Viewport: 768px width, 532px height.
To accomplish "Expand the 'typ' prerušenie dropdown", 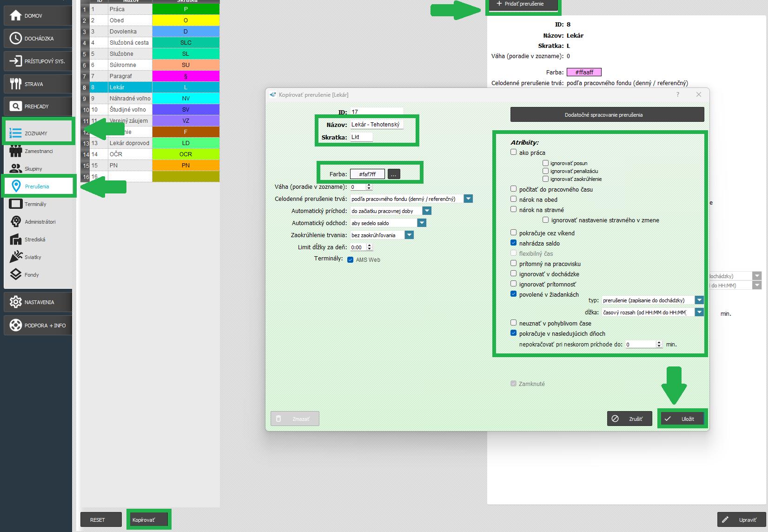I will click(x=699, y=300).
